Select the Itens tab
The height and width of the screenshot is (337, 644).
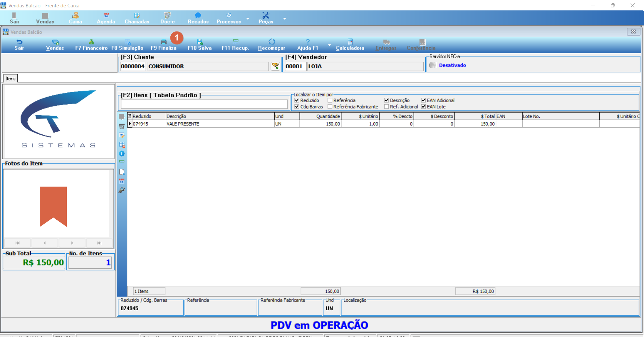(10, 78)
